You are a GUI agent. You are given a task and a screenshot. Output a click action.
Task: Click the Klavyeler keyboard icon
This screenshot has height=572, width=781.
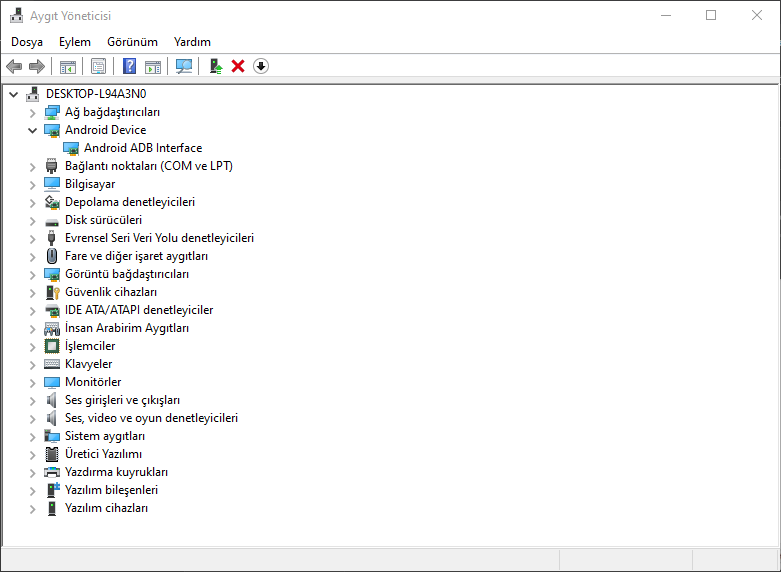(x=52, y=364)
